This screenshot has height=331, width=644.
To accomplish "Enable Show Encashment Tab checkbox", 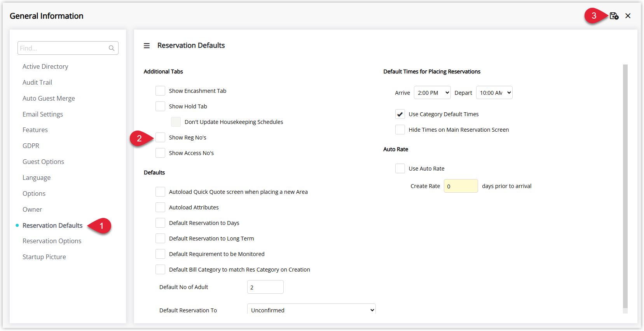I will pyautogui.click(x=160, y=91).
